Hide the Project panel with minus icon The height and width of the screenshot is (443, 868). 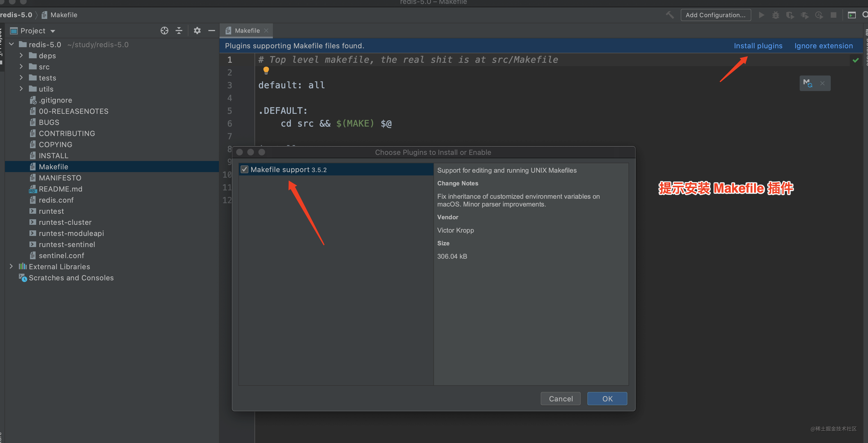point(212,31)
